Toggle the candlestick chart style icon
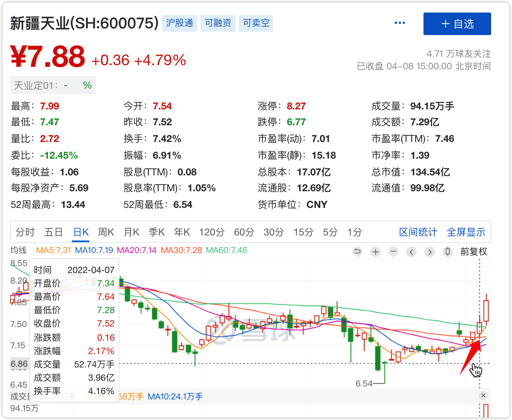 coord(448,252)
